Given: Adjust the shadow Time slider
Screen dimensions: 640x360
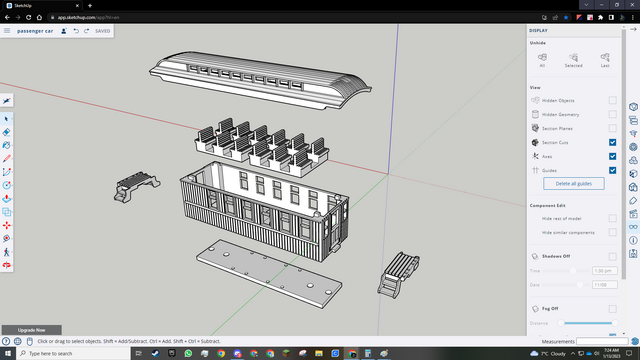Looking at the screenshot, I should (573, 271).
